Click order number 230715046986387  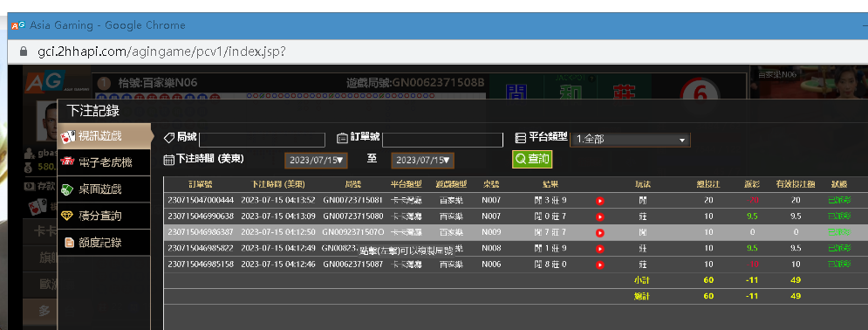(x=201, y=232)
